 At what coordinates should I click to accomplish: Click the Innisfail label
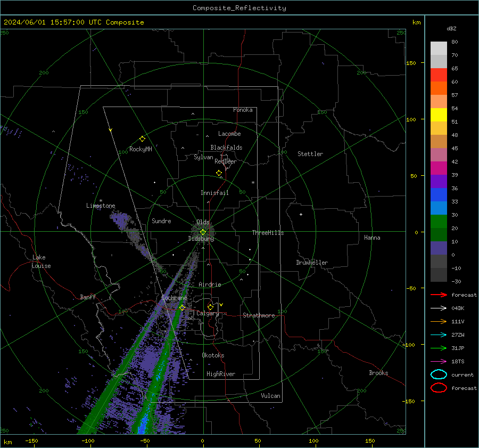[x=214, y=193]
